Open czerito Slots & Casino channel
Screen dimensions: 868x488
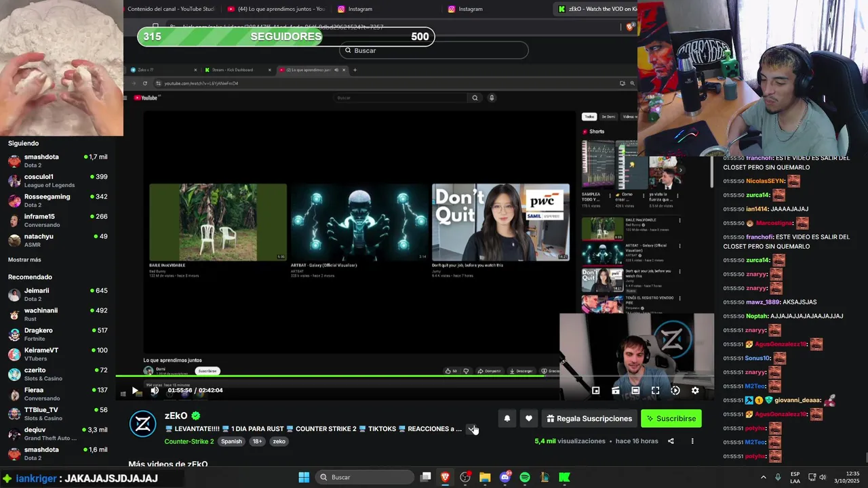click(x=58, y=374)
